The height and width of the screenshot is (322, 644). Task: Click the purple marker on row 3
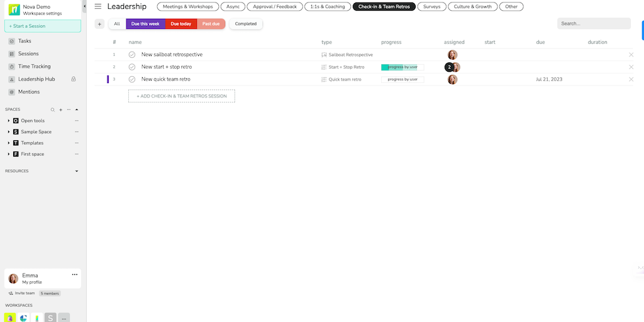pos(108,79)
